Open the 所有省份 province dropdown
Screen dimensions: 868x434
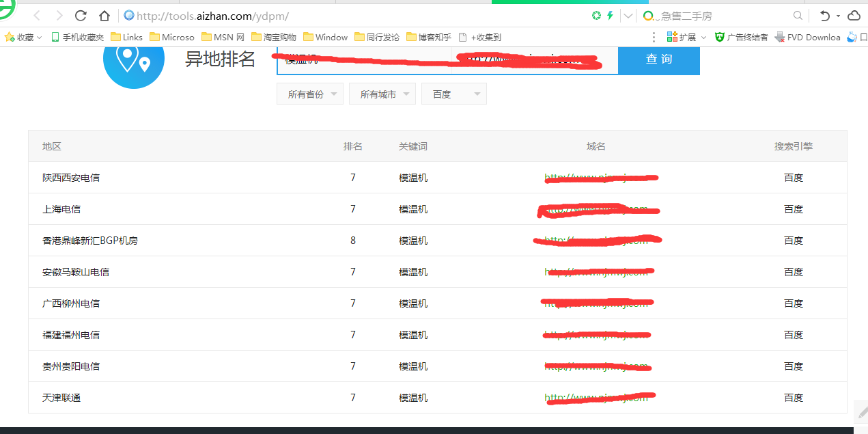click(x=310, y=94)
